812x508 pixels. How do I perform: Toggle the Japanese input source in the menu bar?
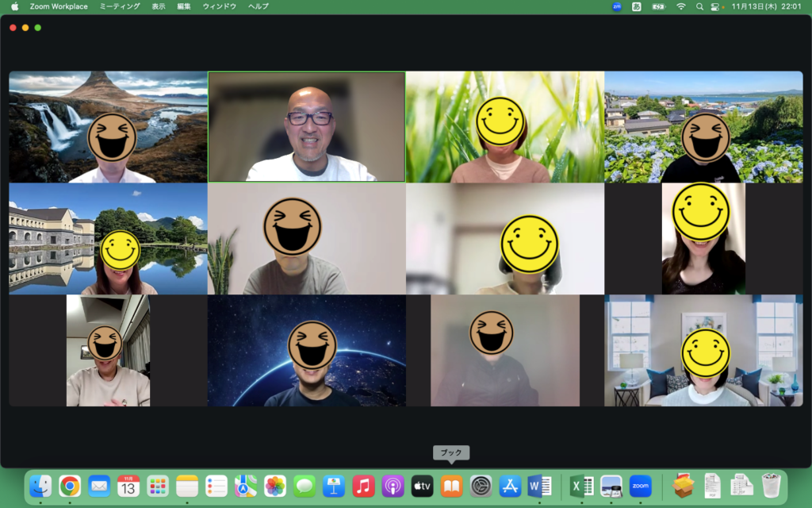(637, 6)
